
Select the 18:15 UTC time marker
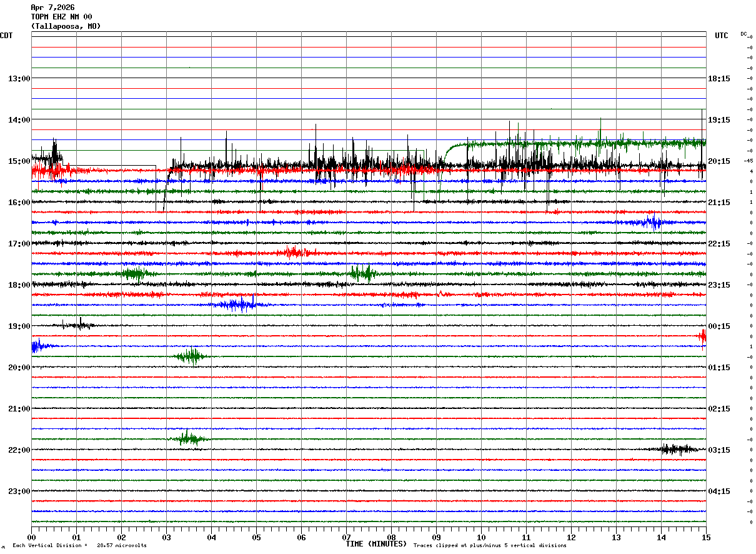pyautogui.click(x=719, y=79)
